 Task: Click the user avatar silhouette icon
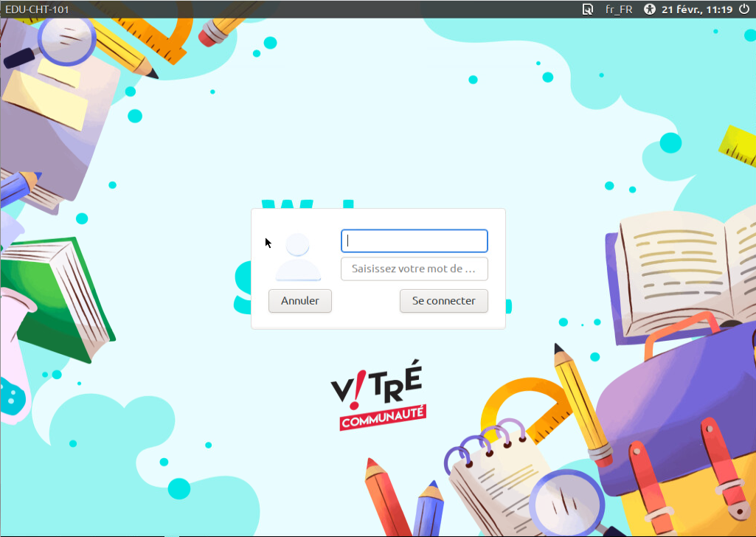click(x=298, y=257)
